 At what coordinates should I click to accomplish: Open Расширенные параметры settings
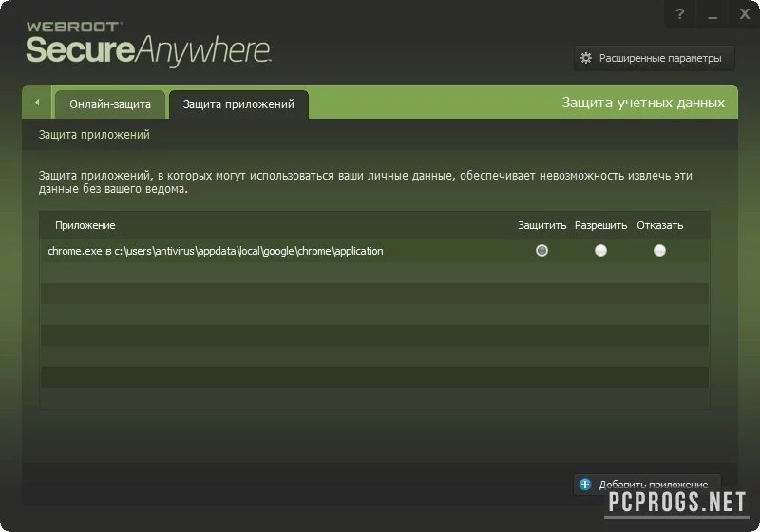[x=654, y=58]
